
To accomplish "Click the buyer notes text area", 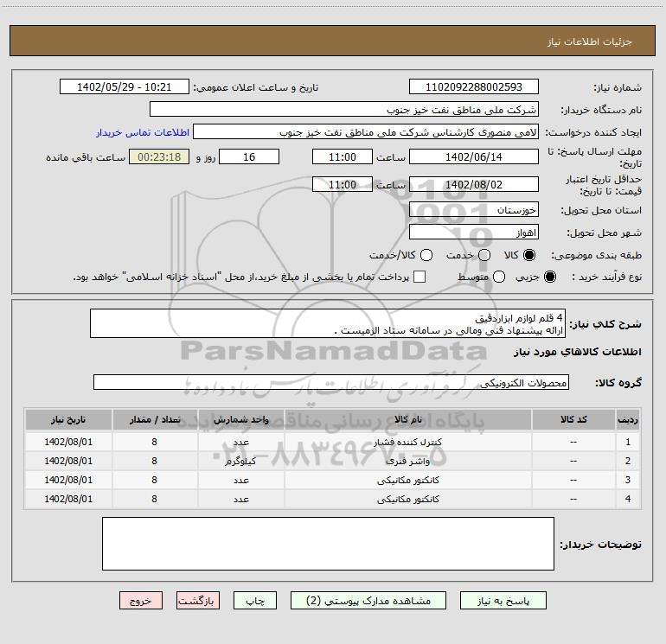I will (328, 544).
